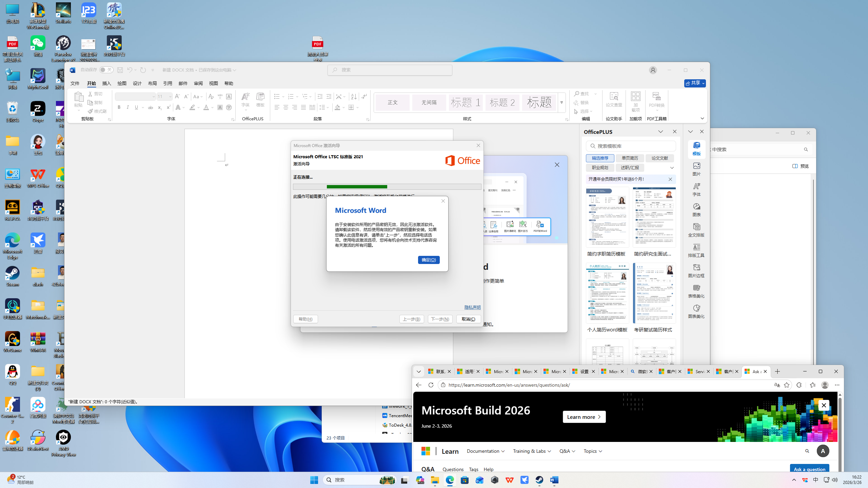Increase font size with the grow icon
The width and height of the screenshot is (868, 488).
pos(177,97)
